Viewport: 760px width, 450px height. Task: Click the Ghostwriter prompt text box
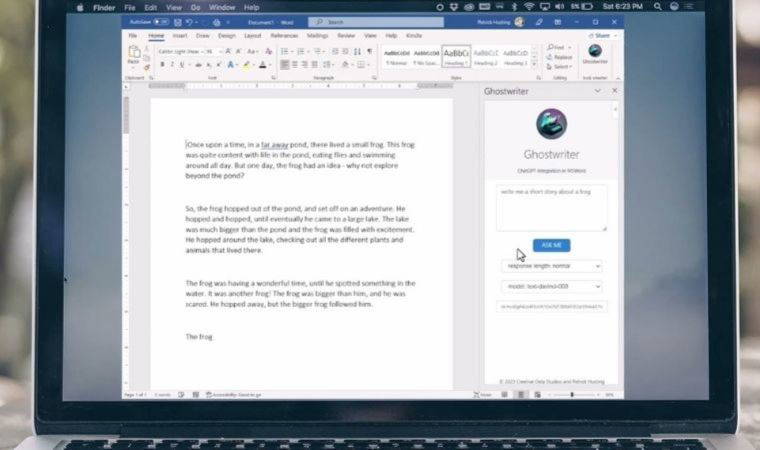coord(551,208)
